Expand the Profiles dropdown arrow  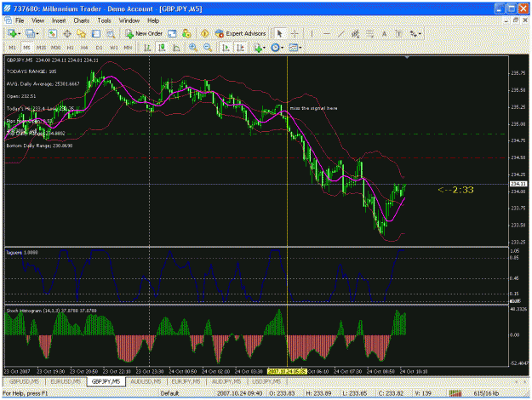(37, 33)
